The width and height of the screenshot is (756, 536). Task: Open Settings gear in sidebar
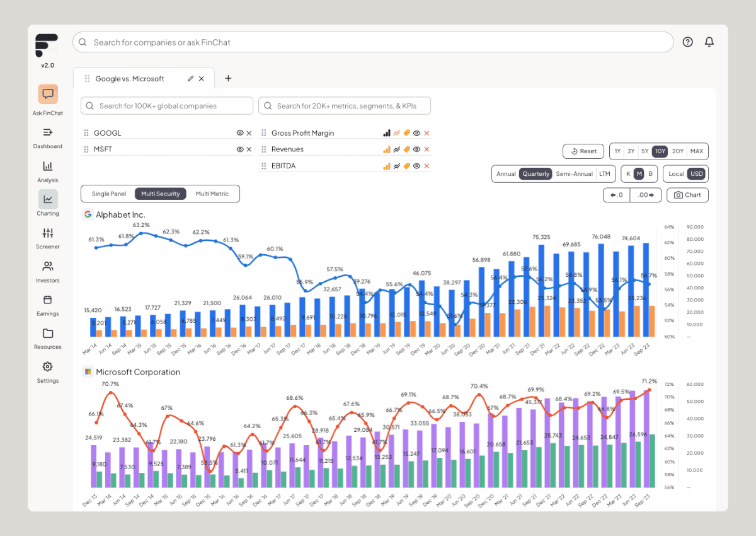coord(48,366)
